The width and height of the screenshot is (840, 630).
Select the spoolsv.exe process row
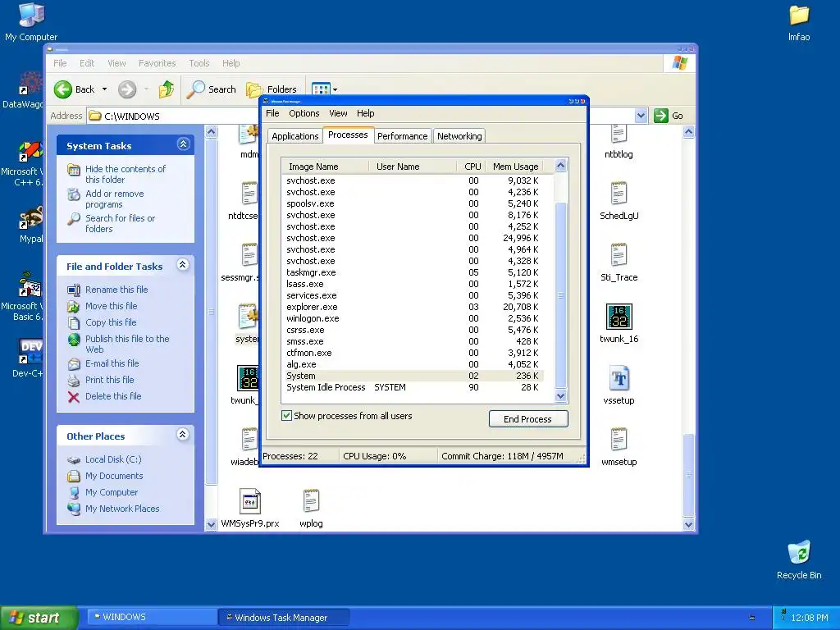pos(413,203)
